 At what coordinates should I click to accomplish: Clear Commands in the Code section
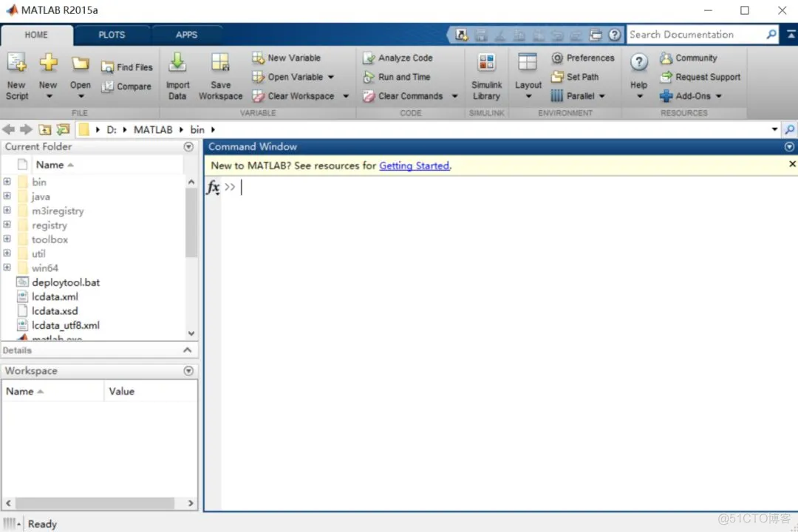click(x=403, y=96)
